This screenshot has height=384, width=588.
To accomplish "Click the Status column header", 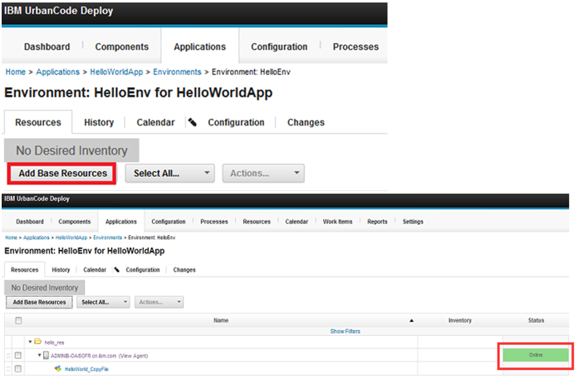I will click(536, 320).
